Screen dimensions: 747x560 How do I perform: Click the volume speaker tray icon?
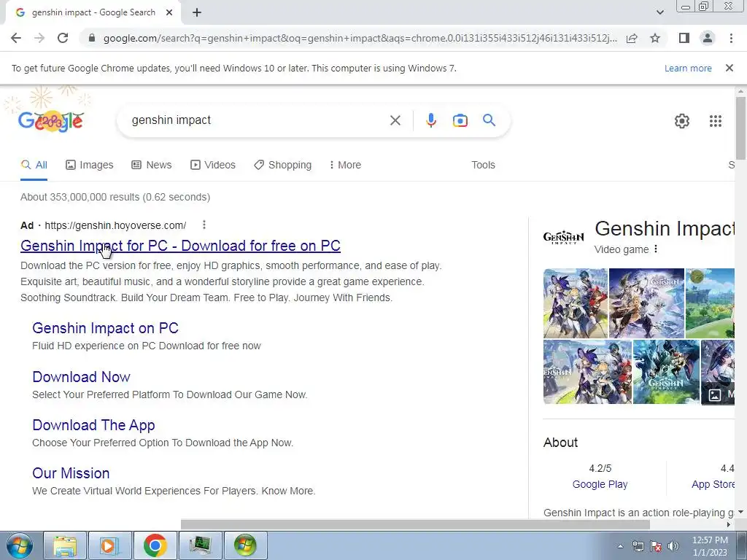click(673, 546)
